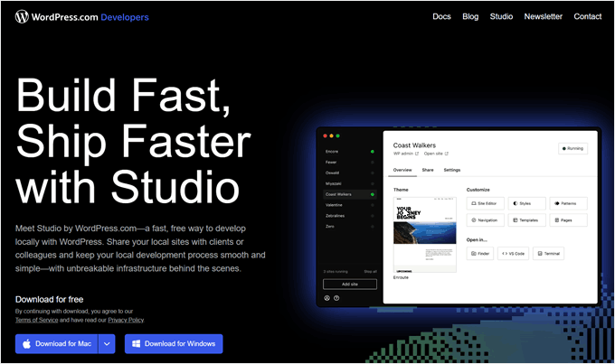Image resolution: width=615 pixels, height=364 pixels.
Task: Expand the Mac download options chevron
Action: point(107,343)
